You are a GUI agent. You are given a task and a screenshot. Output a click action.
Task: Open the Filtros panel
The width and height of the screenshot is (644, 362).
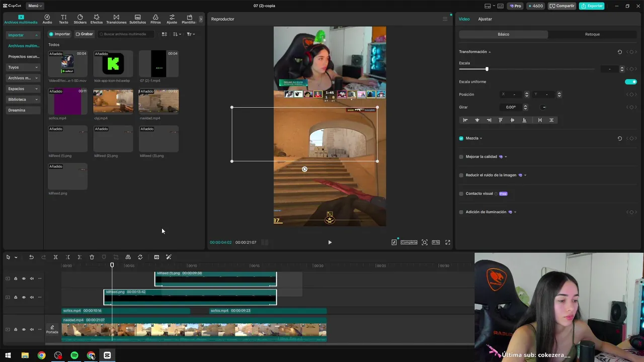155,19
